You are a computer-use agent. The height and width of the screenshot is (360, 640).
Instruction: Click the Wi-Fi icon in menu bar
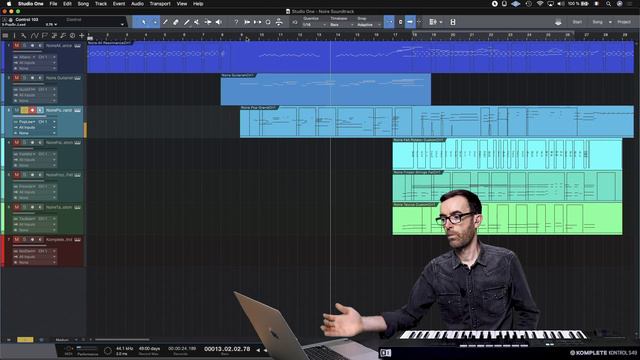(540, 4)
